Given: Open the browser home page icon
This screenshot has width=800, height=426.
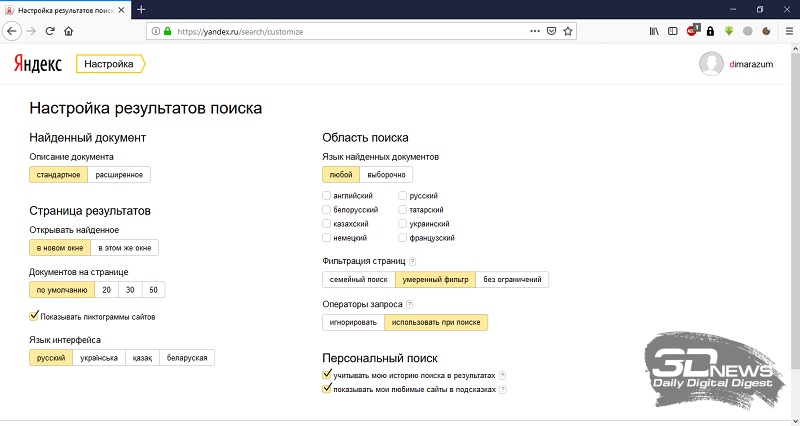Looking at the screenshot, I should 68,31.
